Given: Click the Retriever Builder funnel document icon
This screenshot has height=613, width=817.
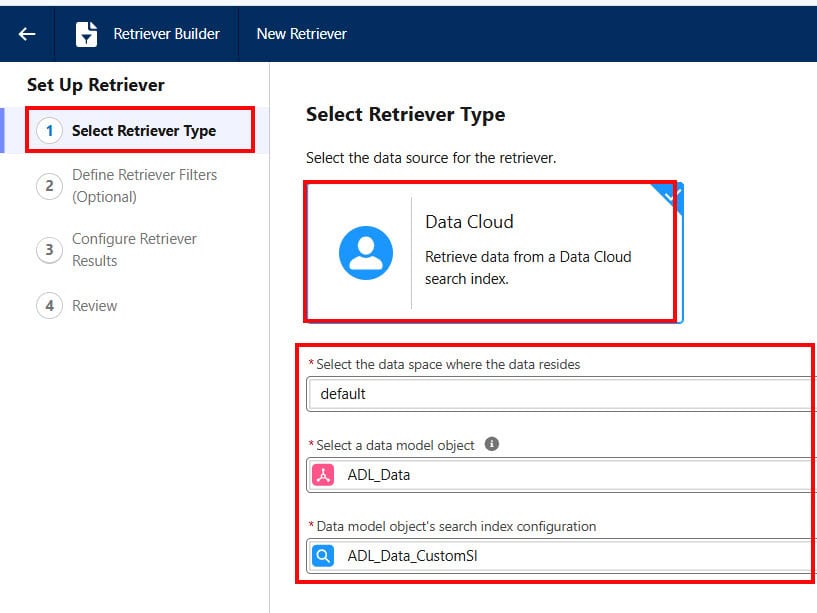Looking at the screenshot, I should pyautogui.click(x=86, y=34).
